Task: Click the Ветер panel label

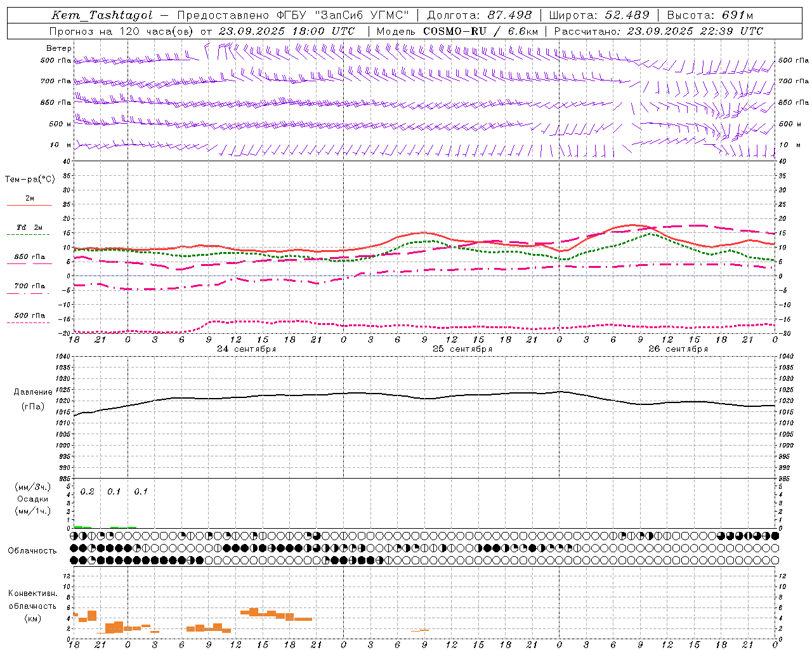Action: click(59, 48)
